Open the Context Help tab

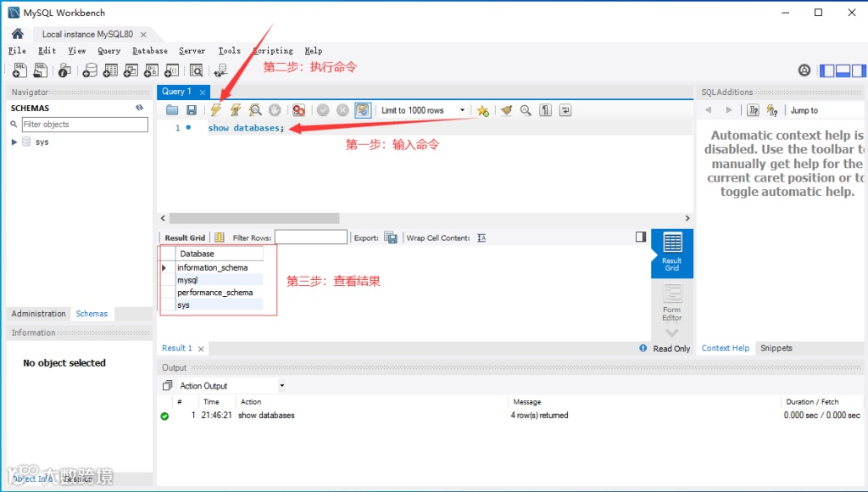726,348
